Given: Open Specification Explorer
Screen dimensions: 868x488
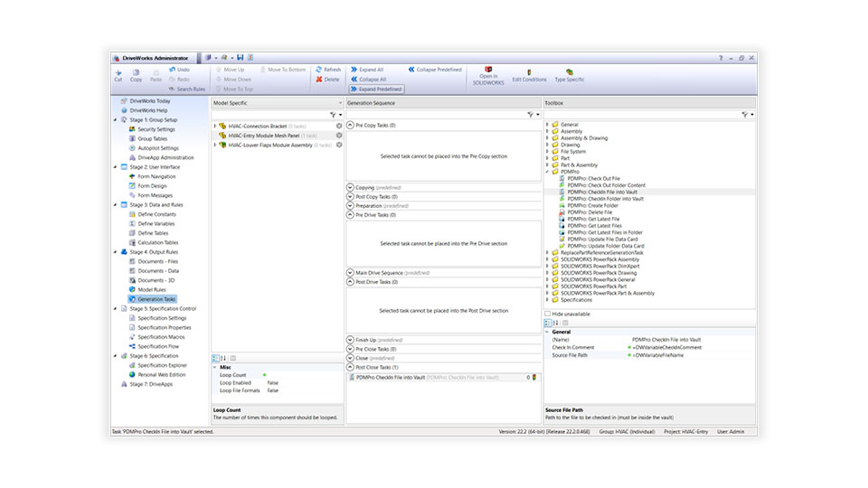Looking at the screenshot, I should click(x=162, y=365).
